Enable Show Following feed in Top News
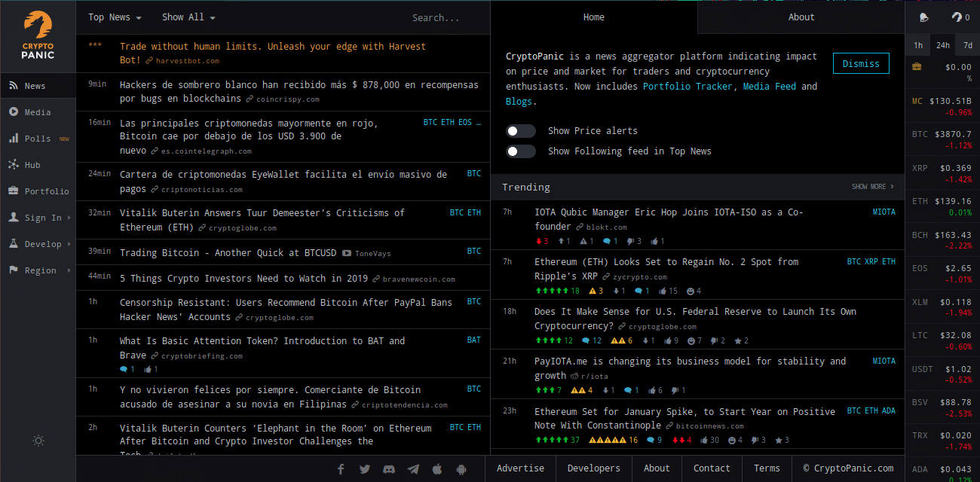Image resolution: width=980 pixels, height=482 pixels. [521, 151]
